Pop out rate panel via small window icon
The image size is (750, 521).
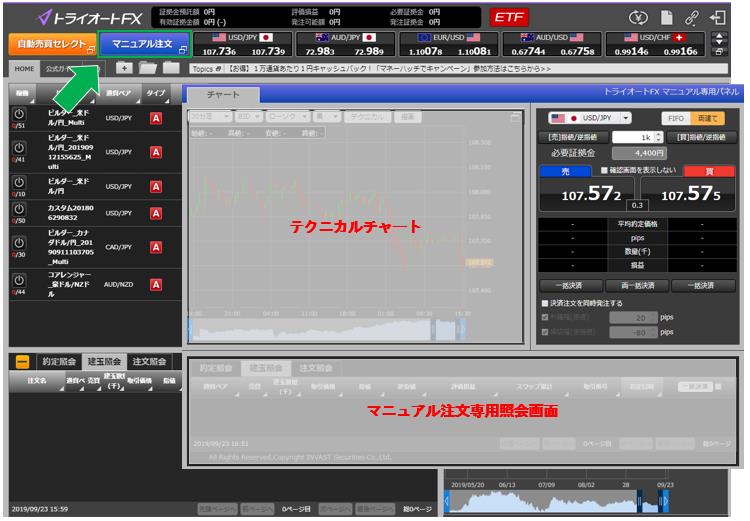[x=719, y=52]
